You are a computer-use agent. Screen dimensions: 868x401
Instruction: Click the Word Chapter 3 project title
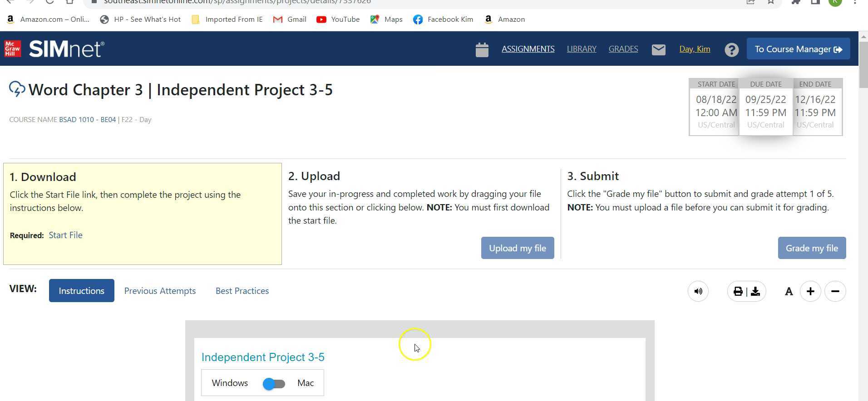181,90
